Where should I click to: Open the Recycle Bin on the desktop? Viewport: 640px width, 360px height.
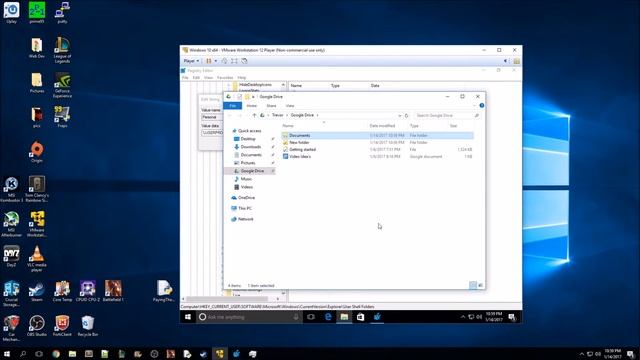point(87,326)
